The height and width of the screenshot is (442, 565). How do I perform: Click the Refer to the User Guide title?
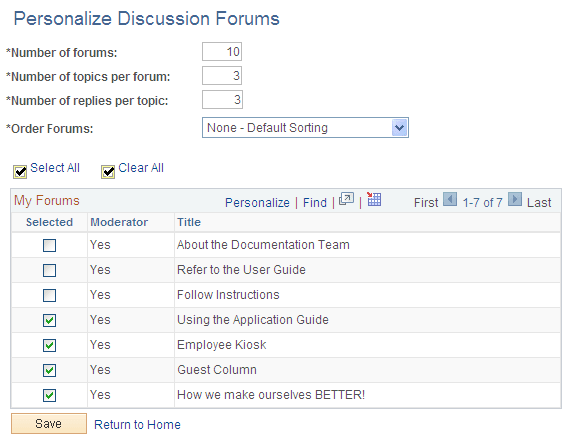point(241,270)
